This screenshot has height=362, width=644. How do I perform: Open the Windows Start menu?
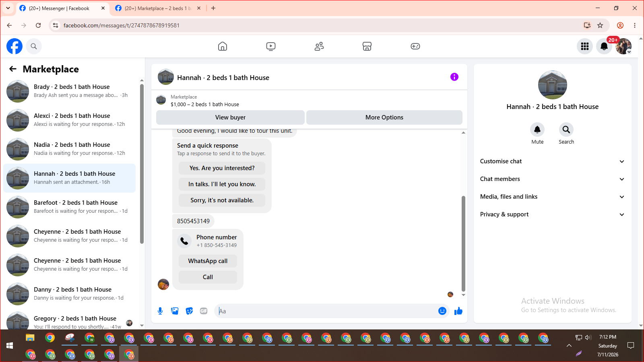(x=10, y=346)
